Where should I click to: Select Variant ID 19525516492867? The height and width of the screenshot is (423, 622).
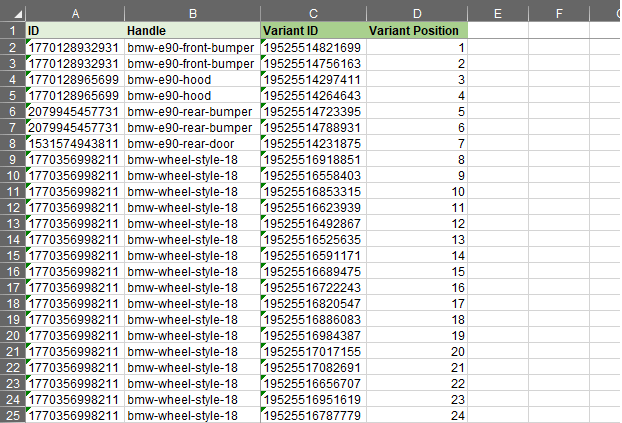tap(313, 223)
